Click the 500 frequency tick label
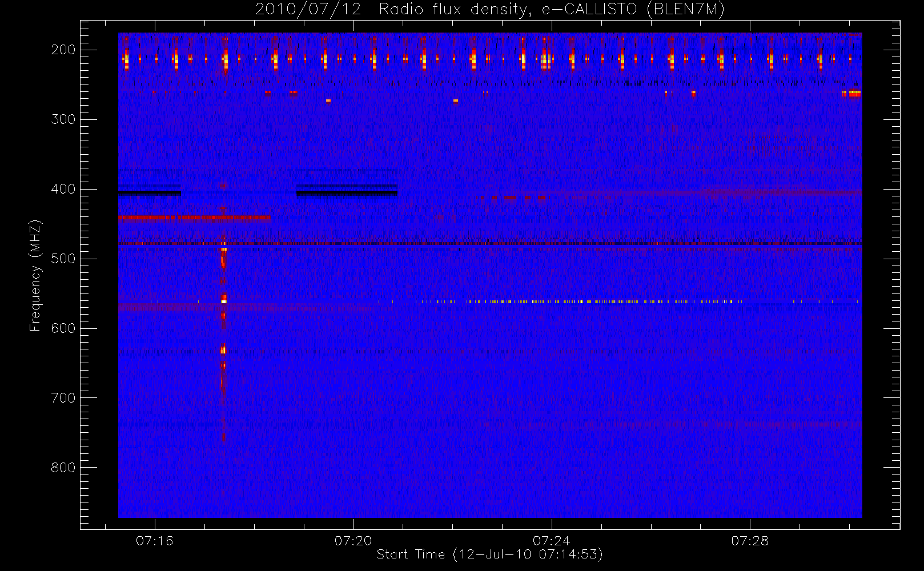The image size is (924, 571). [63, 259]
